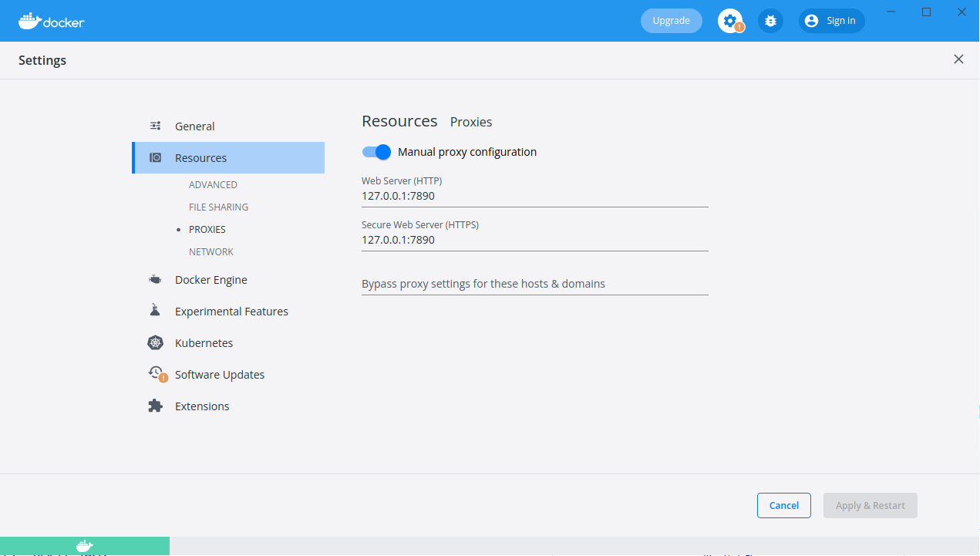Focus the Secure Web Server (HTTPS) field
This screenshot has width=980, height=556.
[x=535, y=241]
